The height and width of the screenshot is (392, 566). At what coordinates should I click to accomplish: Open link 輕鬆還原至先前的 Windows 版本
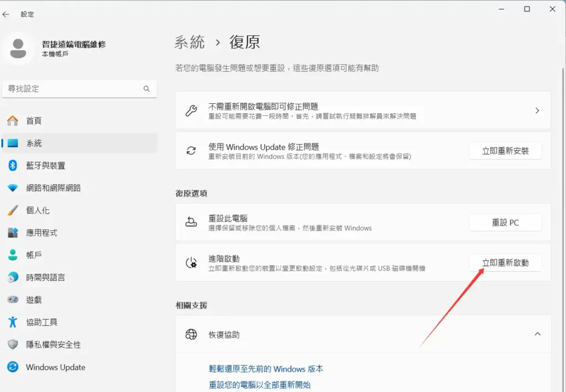(x=266, y=369)
